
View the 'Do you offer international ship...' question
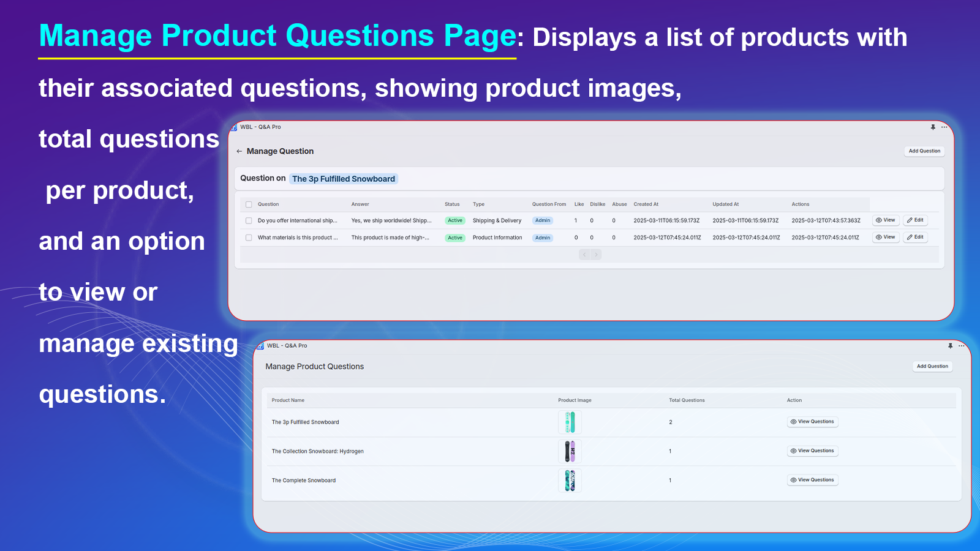tap(886, 220)
